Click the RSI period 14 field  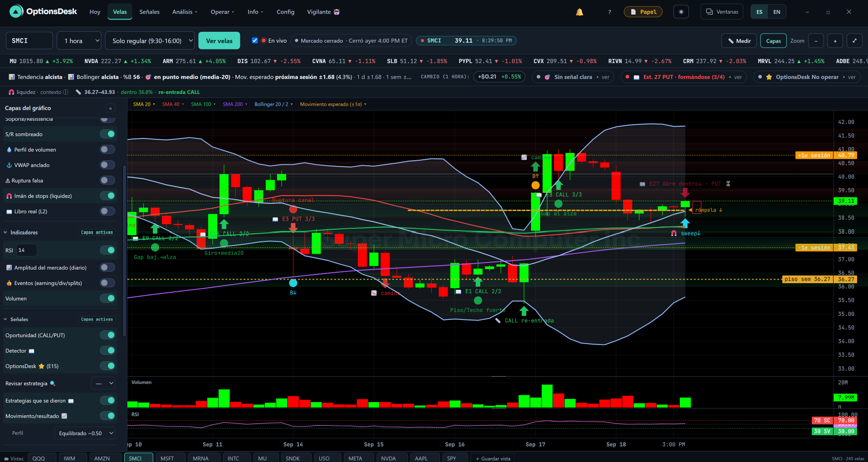tap(26, 250)
